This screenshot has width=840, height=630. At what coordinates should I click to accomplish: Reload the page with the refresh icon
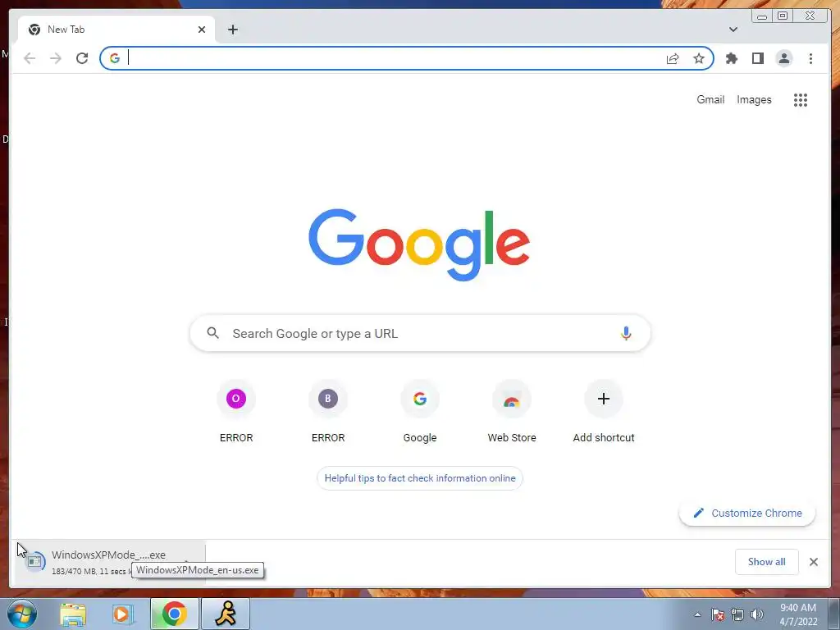[x=82, y=58]
